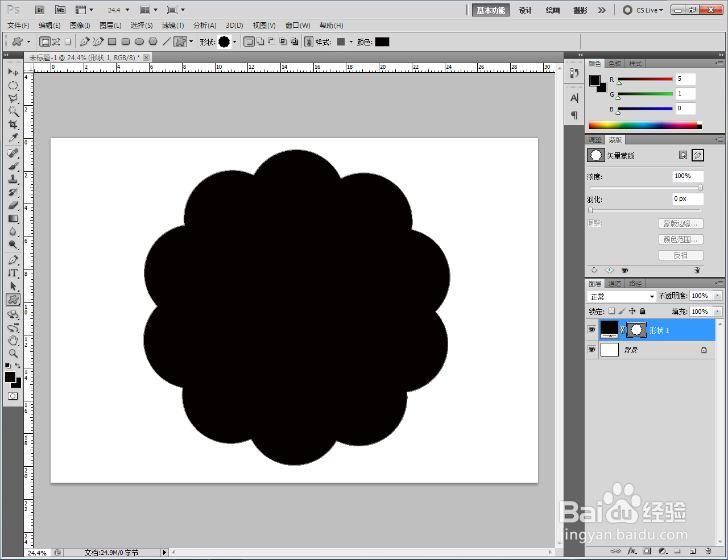The width and height of the screenshot is (728, 560).
Task: Choose Rectangle shape in options bar
Action: (x=112, y=42)
